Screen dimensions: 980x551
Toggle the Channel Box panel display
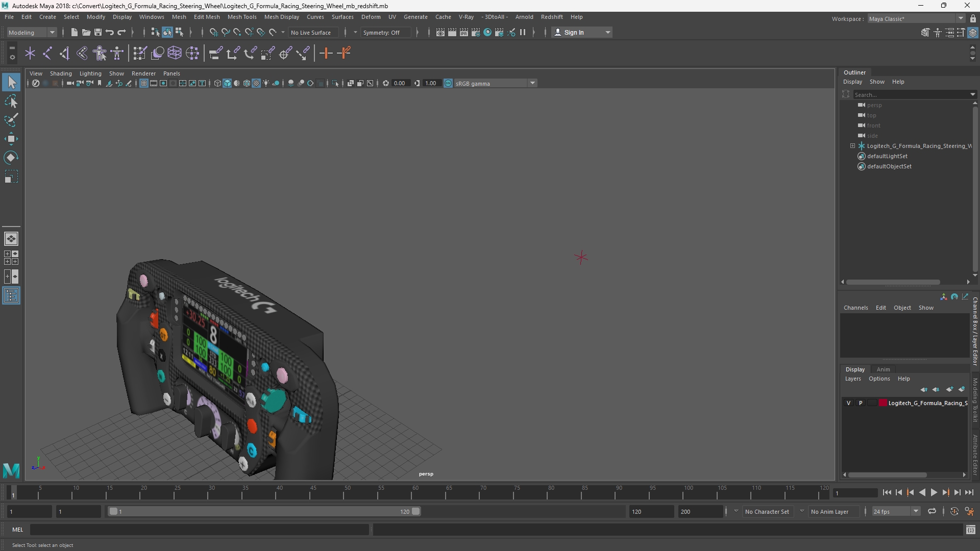[x=973, y=32]
